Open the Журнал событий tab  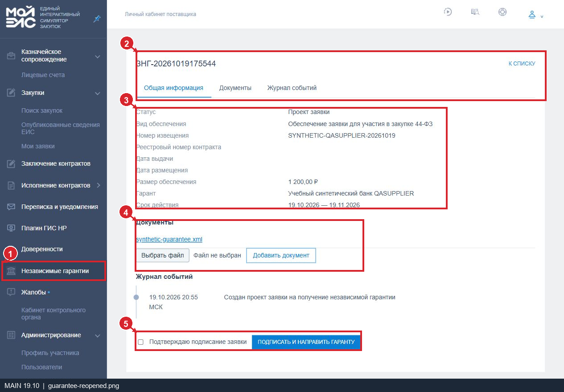(292, 88)
